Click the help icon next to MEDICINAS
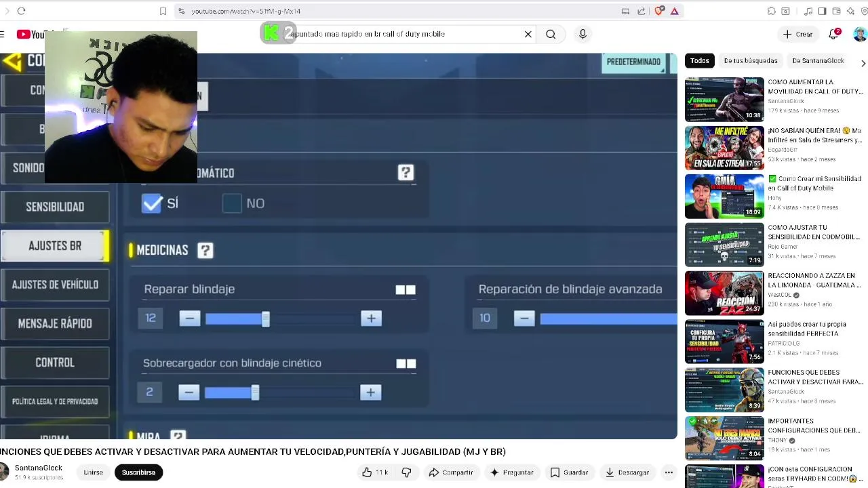 click(x=205, y=250)
